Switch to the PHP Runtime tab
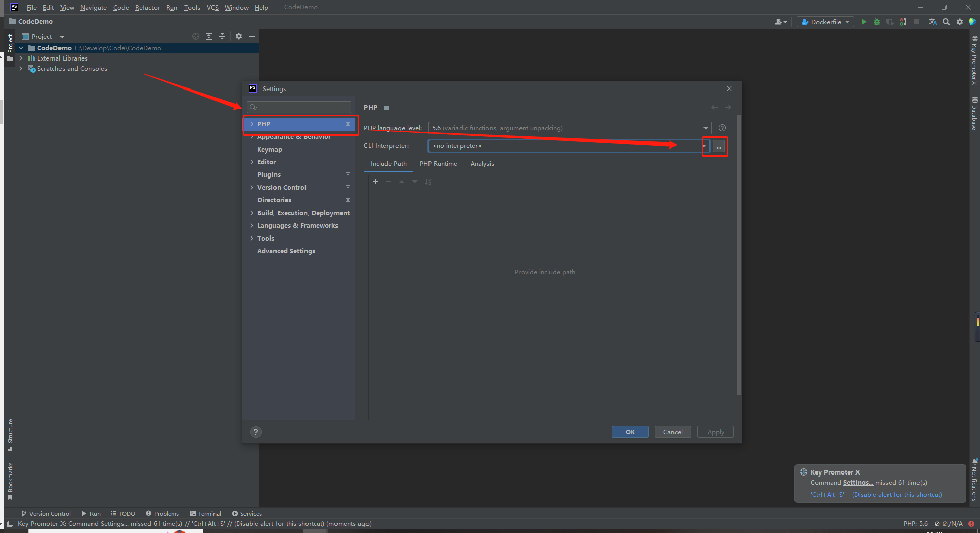Image resolution: width=980 pixels, height=533 pixels. 438,163
